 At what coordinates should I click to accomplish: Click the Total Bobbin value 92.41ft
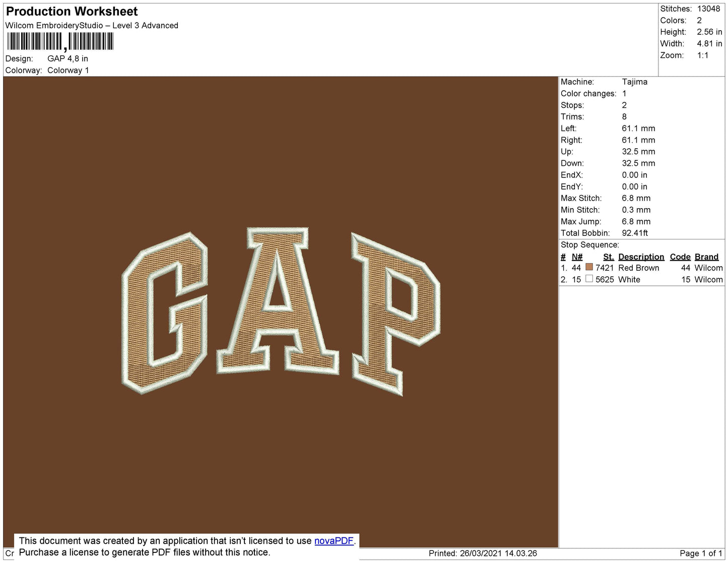coord(635,233)
